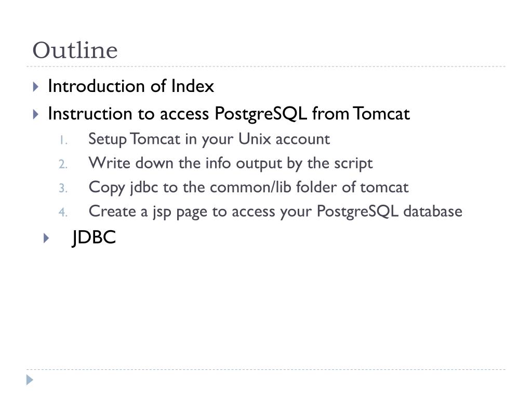Click the triangle bullet beside JDBC
Image resolution: width=532 pixels, height=399 pixels.
pyautogui.click(x=46, y=238)
